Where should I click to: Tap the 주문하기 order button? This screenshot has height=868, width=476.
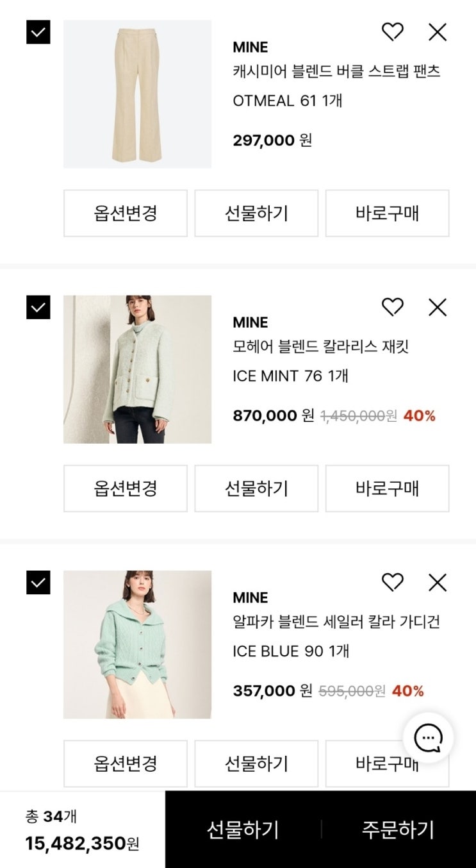point(398,830)
